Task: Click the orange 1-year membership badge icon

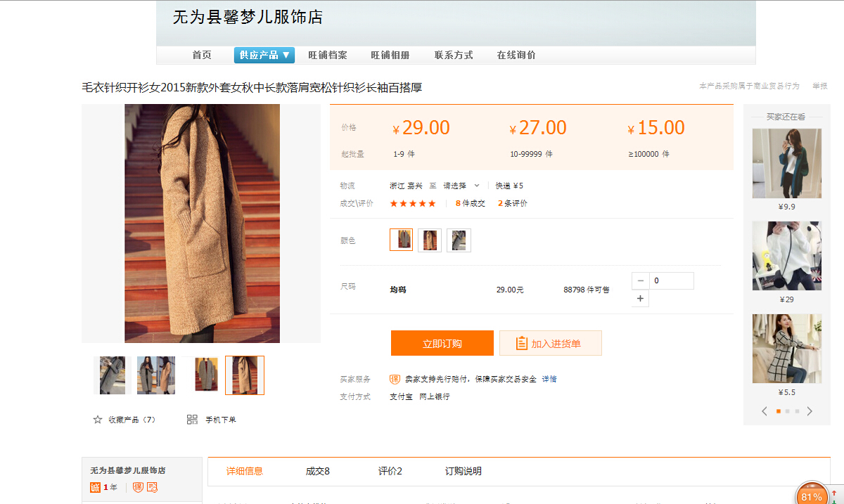Action: (x=95, y=487)
